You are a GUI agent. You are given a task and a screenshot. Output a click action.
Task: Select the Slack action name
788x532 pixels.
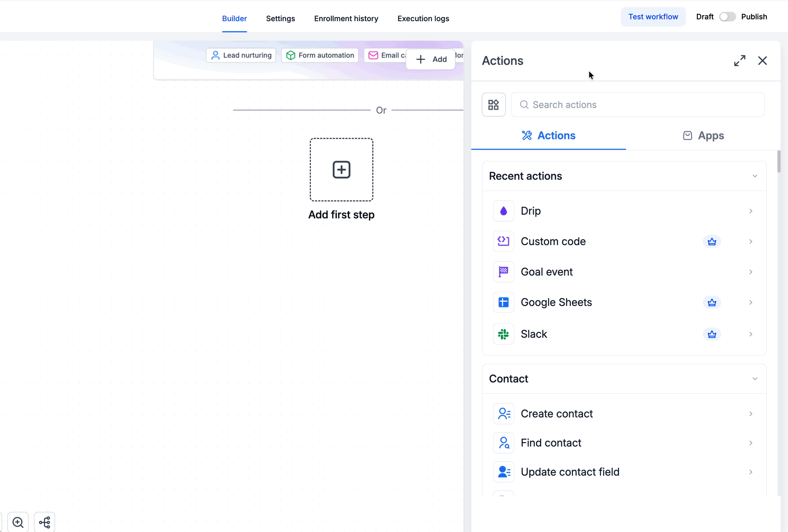(x=534, y=334)
